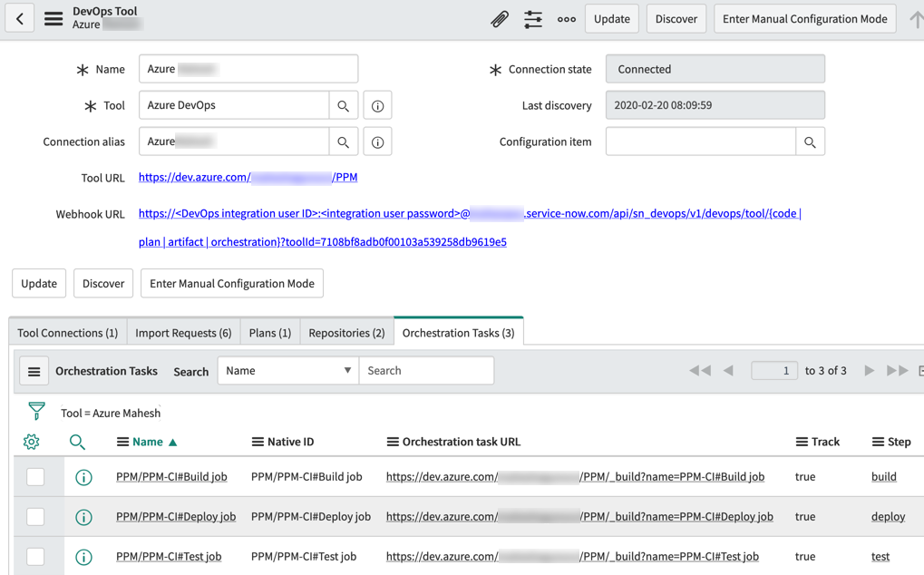924x575 pixels.
Task: Preview PPM-CI#Build job record info icon
Action: tap(83, 477)
